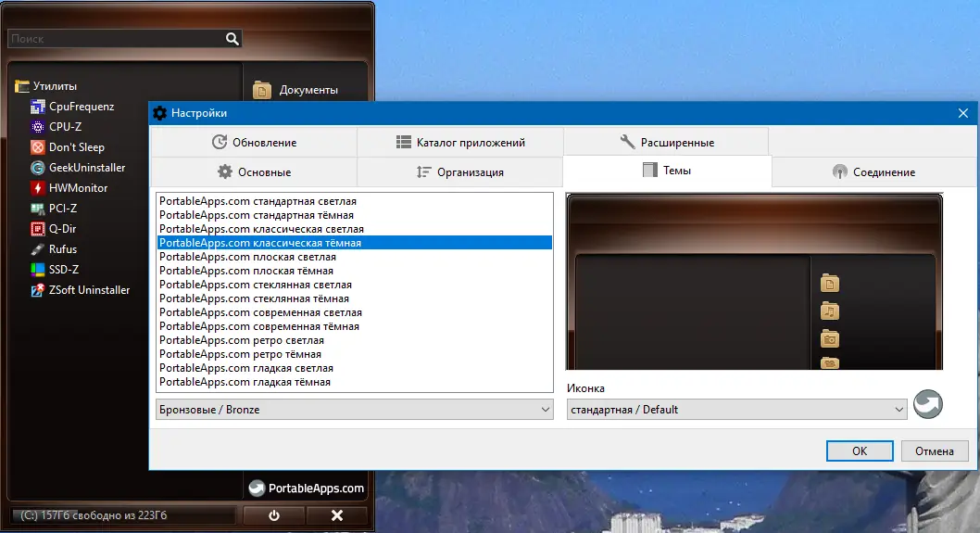Click the CPU-Z app icon

coord(37,127)
